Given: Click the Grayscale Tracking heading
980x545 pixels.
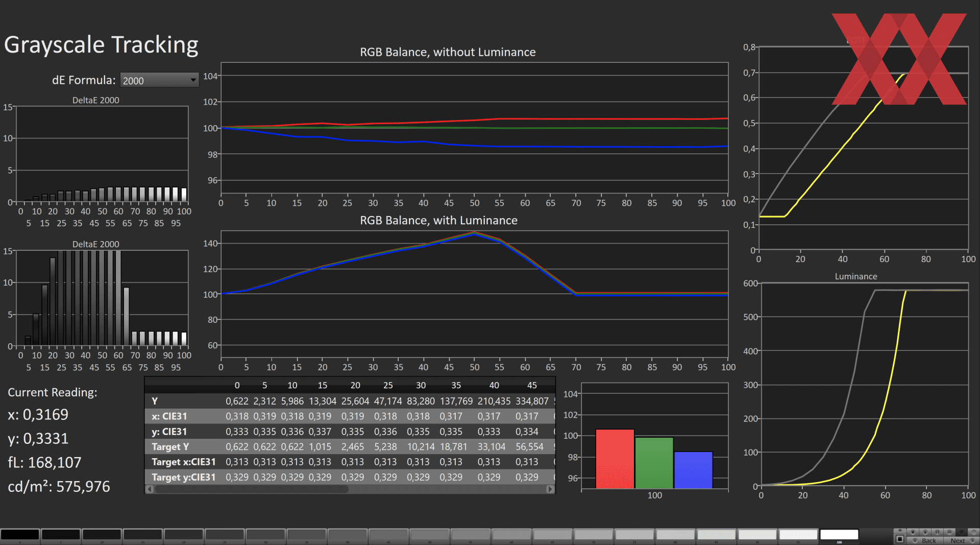Looking at the screenshot, I should click(101, 45).
